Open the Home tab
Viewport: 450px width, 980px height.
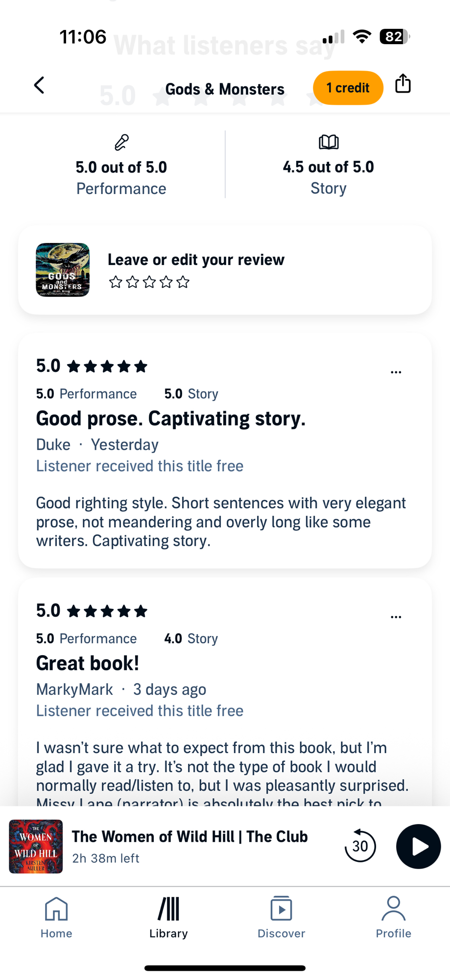(56, 917)
